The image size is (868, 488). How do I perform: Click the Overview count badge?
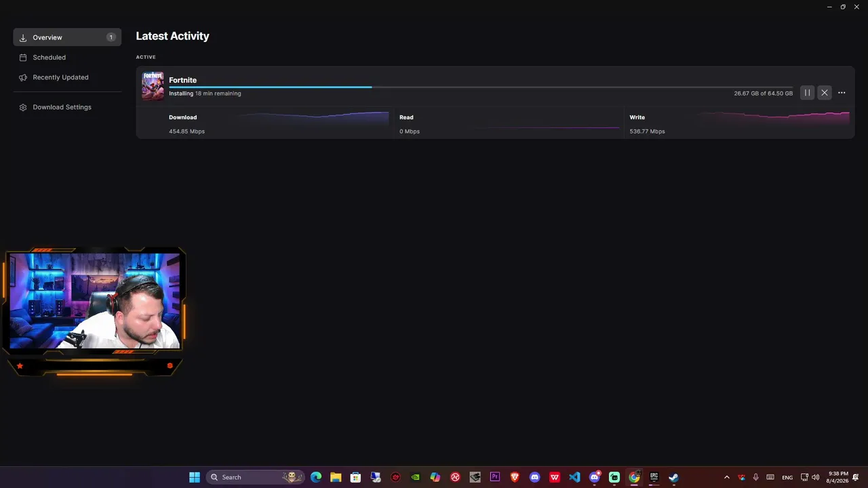tap(111, 37)
